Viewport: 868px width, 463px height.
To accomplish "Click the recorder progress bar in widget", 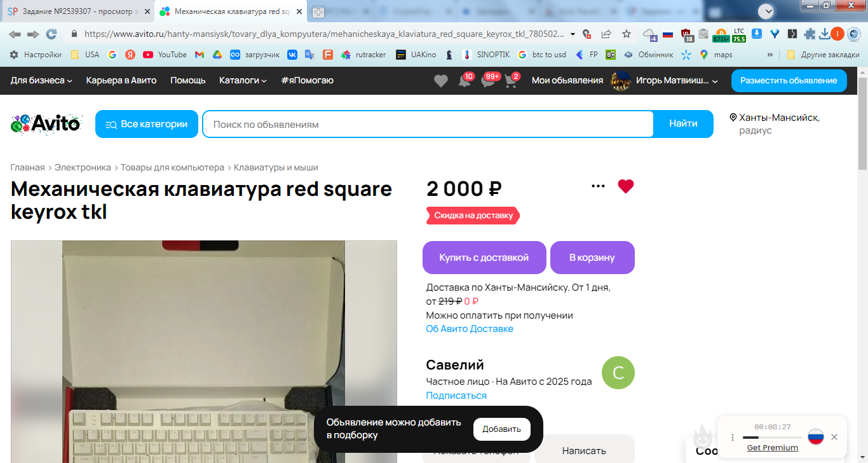I will pyautogui.click(x=772, y=438).
